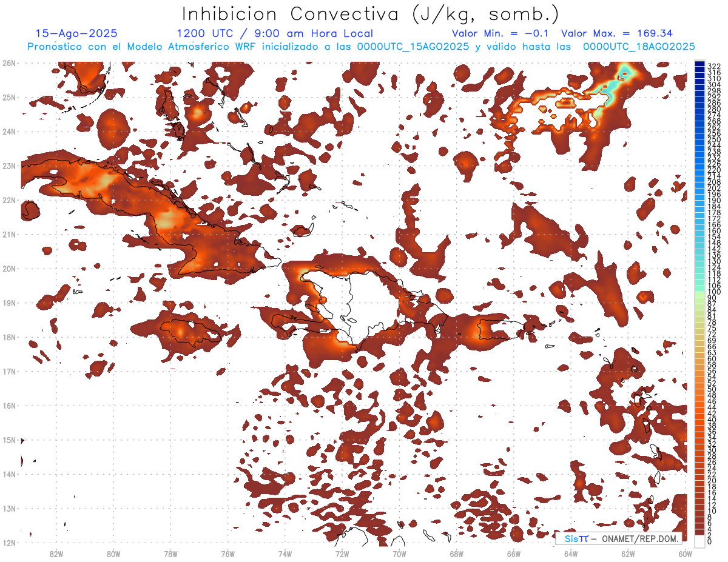Click the "15N" latitude label
The height and width of the screenshot is (562, 728).
9,440
